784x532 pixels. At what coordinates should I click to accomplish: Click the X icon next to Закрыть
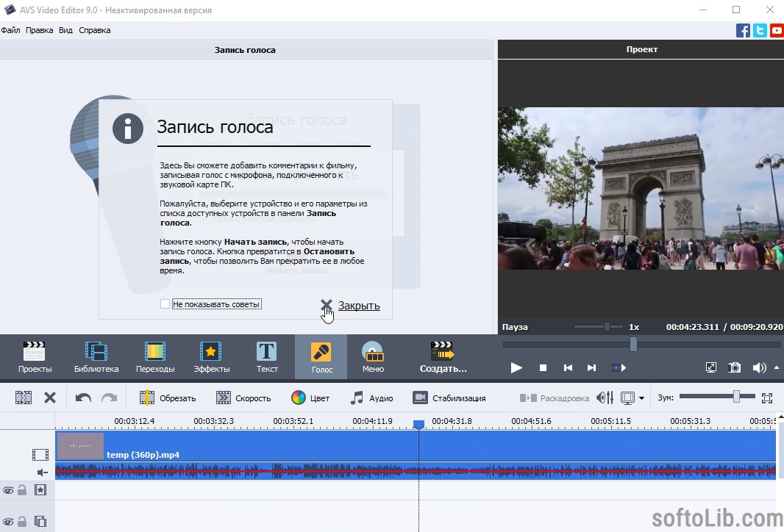(x=326, y=304)
